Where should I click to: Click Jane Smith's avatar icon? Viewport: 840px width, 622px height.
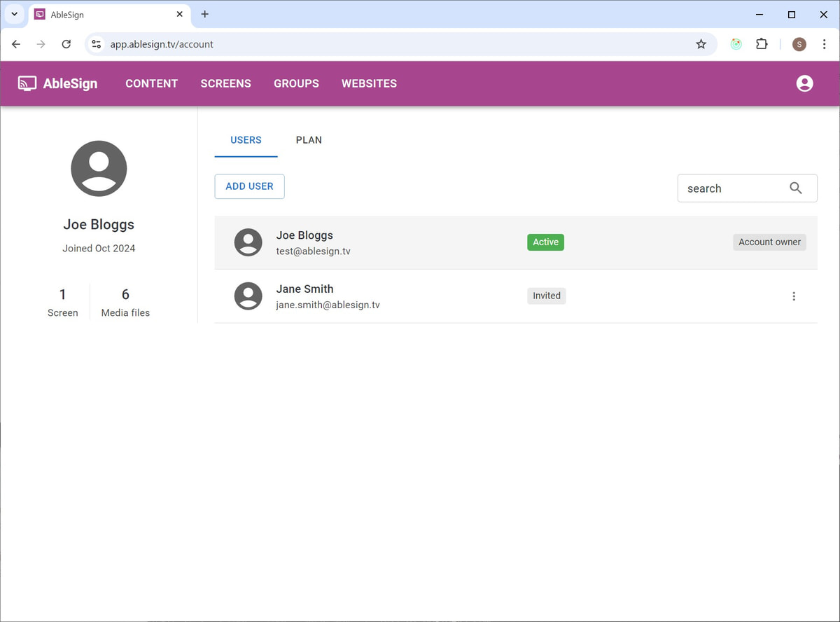pos(248,296)
